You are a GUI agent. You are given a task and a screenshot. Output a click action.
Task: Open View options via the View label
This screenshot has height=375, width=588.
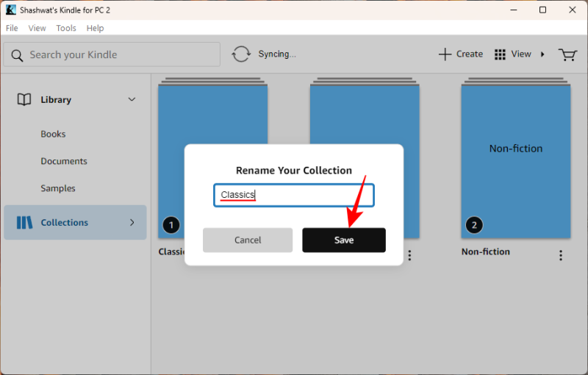coord(521,54)
